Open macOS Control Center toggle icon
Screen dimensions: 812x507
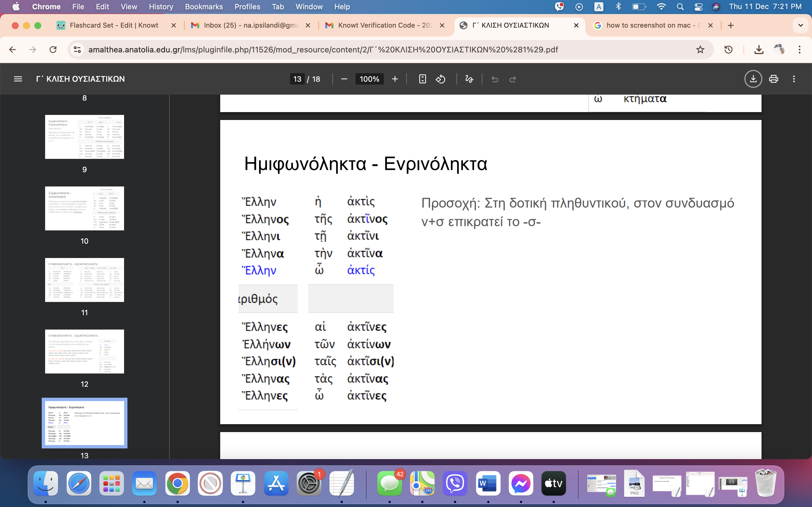(698, 7)
